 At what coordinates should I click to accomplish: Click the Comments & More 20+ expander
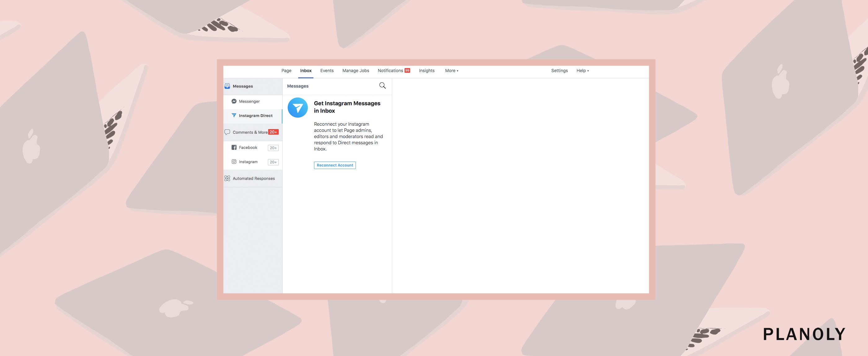click(252, 132)
